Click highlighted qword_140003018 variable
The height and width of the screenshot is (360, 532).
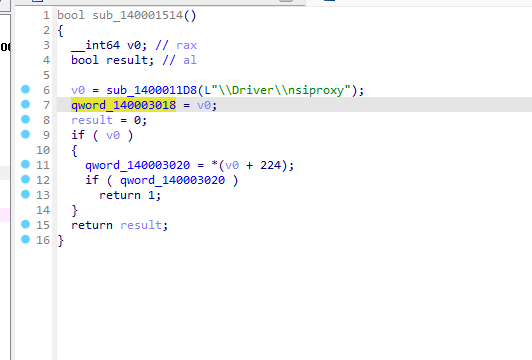(x=124, y=105)
